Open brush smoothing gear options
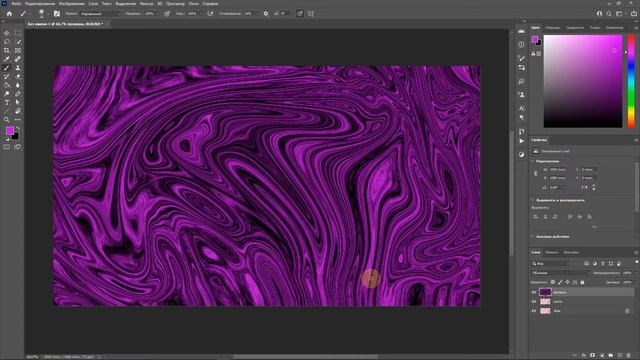This screenshot has width=640, height=360. (x=266, y=13)
